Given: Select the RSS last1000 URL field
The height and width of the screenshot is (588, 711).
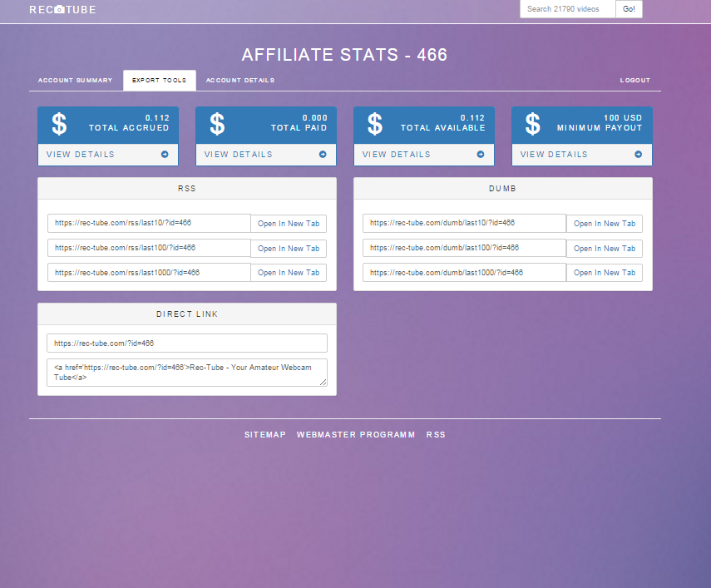Looking at the screenshot, I should tap(149, 273).
